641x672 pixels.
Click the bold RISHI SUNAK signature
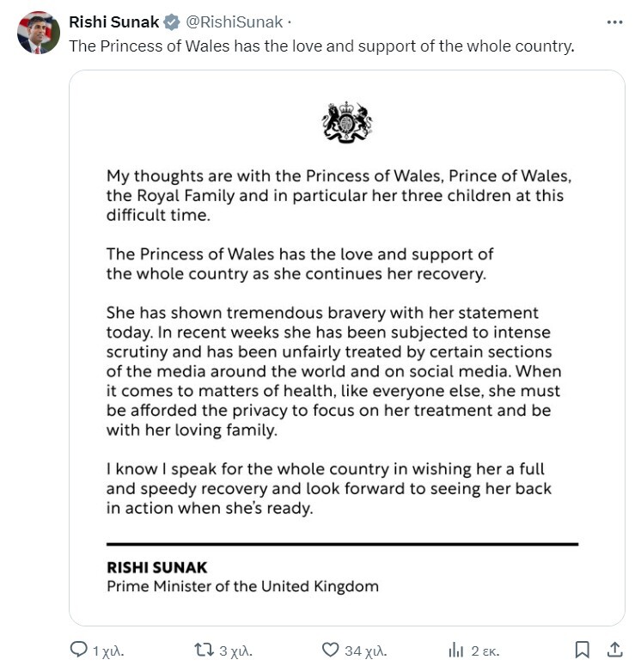(x=157, y=568)
